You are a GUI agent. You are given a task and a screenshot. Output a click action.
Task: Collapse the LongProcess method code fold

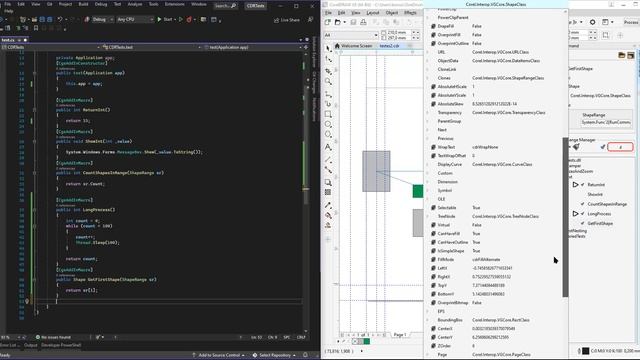(x=34, y=210)
